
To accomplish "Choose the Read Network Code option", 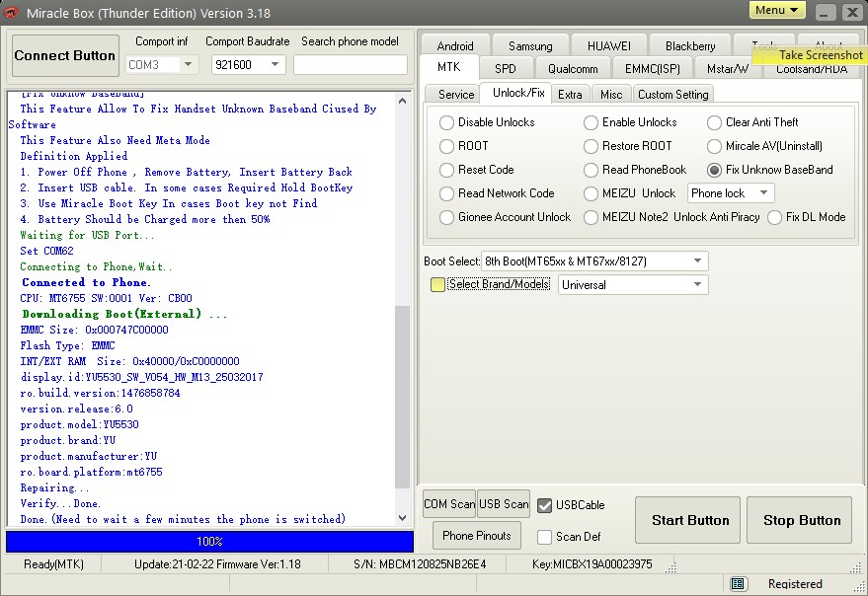I will [x=446, y=193].
